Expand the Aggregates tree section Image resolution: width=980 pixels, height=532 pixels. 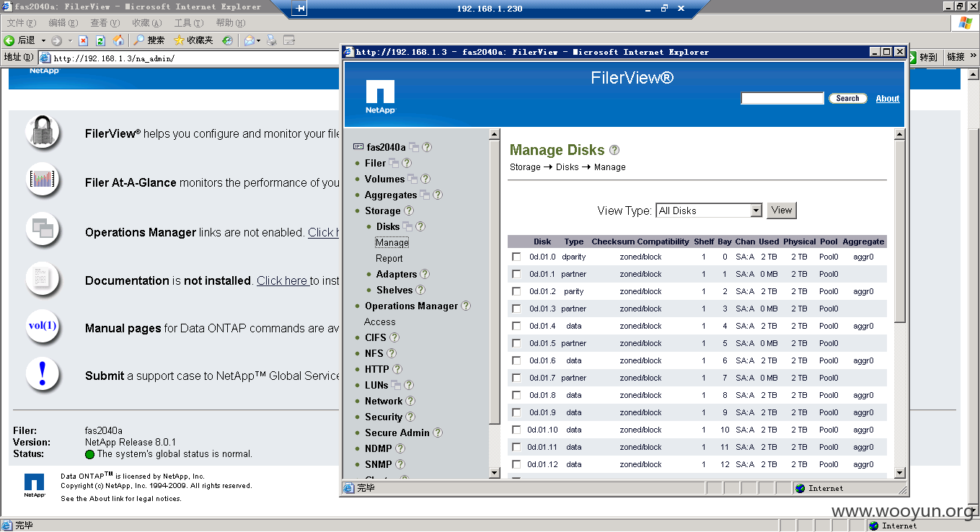(391, 195)
